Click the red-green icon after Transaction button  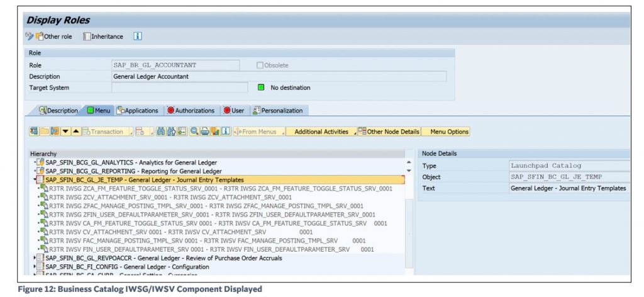pyautogui.click(x=140, y=132)
